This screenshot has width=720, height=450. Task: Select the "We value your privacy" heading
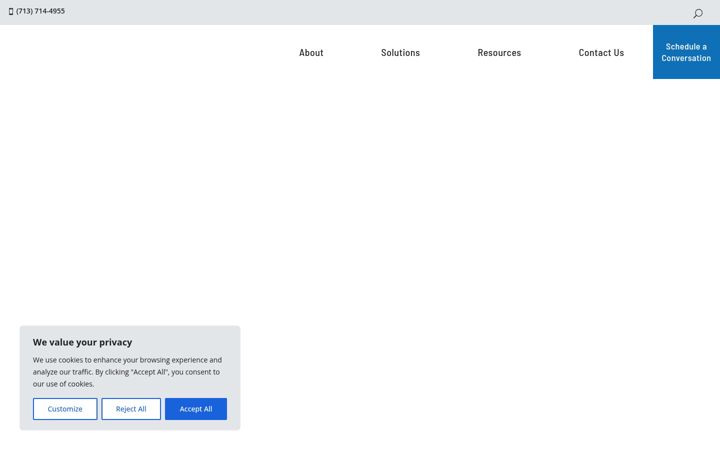pyautogui.click(x=82, y=342)
